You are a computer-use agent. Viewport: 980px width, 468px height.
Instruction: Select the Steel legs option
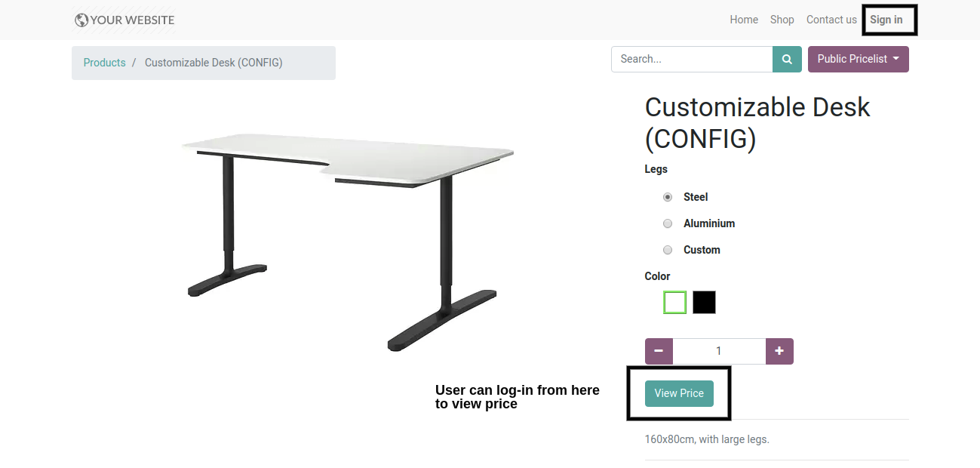click(668, 197)
